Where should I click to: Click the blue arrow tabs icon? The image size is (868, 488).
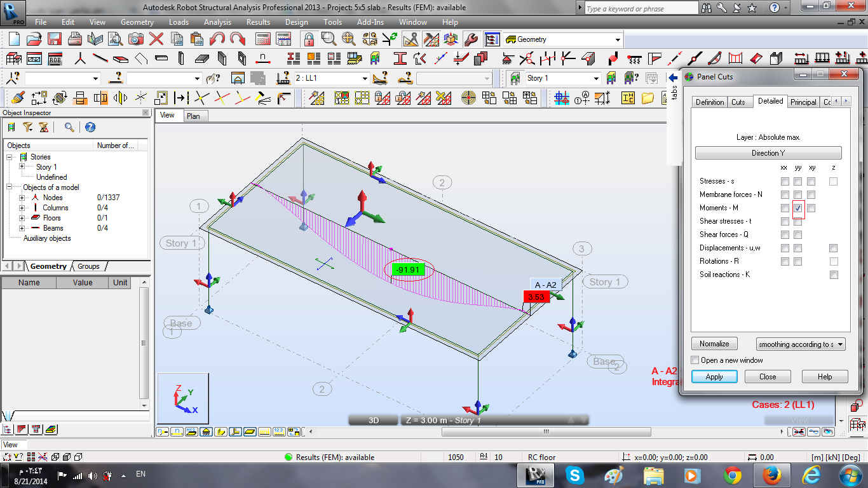(x=672, y=78)
